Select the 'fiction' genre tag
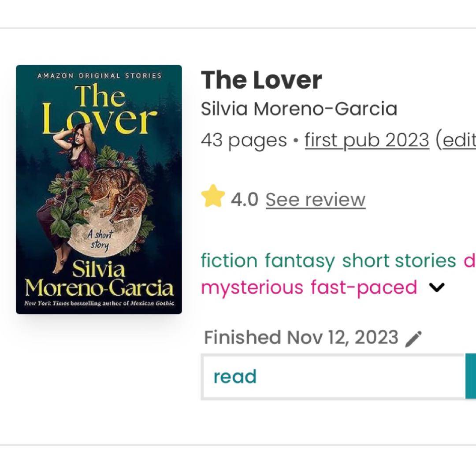Viewport: 476px width, 476px height. 229,260
